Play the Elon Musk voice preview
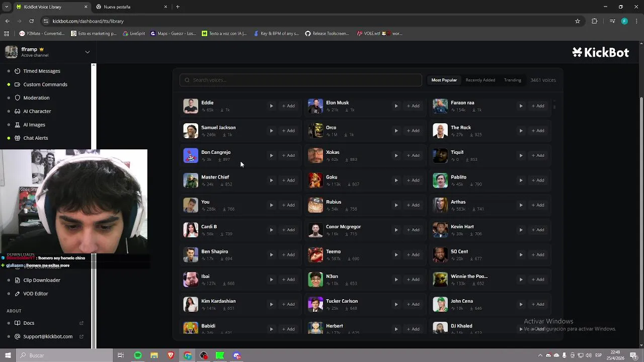This screenshot has height=362, width=644. [x=396, y=106]
